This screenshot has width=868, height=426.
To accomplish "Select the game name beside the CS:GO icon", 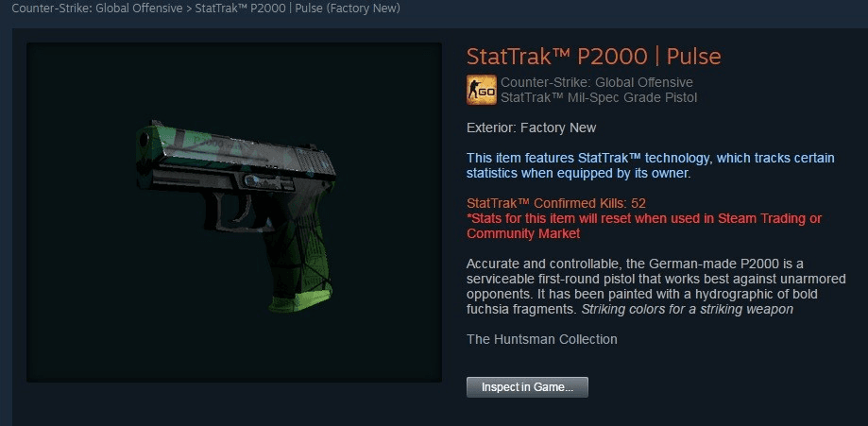I will [596, 82].
